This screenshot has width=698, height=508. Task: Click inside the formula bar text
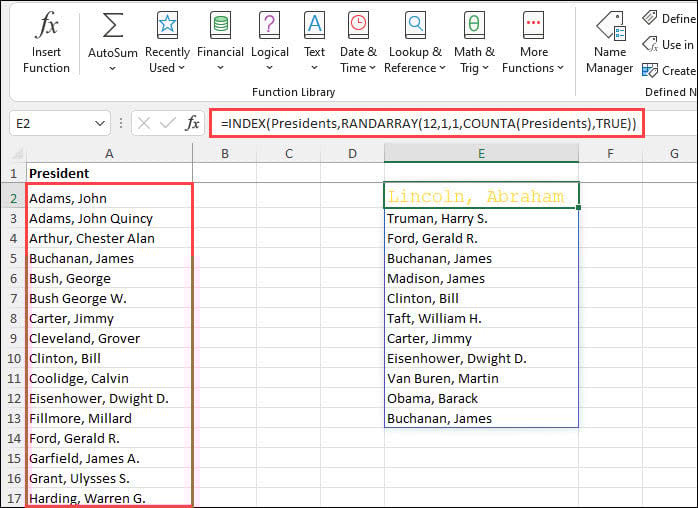pyautogui.click(x=428, y=123)
